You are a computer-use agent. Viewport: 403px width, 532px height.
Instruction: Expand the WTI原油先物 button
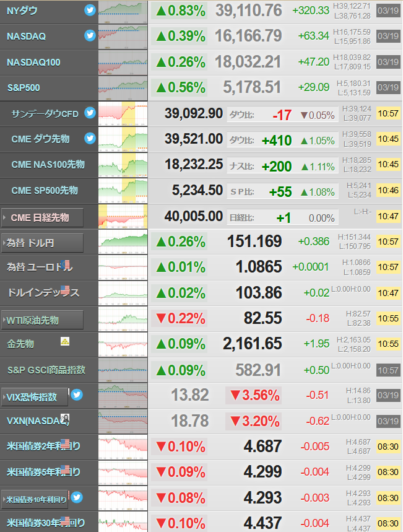[x=42, y=320]
